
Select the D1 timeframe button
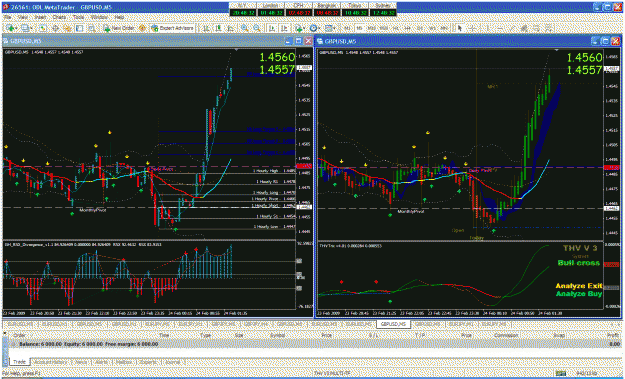(420, 28)
